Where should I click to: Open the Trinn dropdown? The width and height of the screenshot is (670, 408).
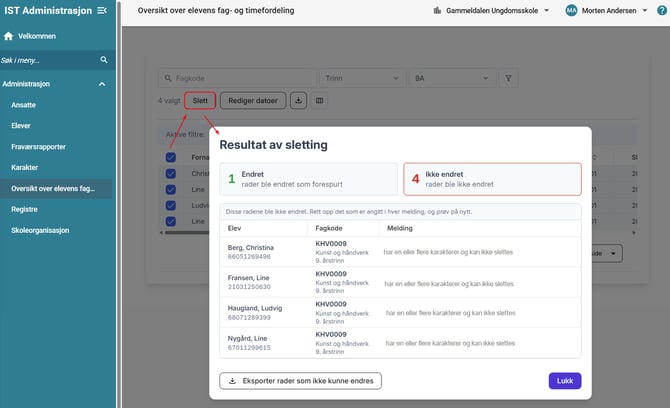(361, 78)
